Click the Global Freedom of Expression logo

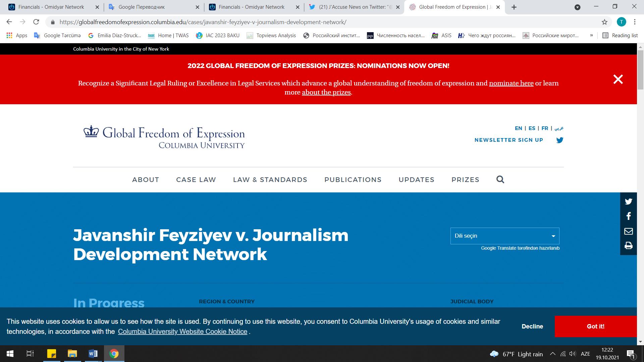[x=164, y=137]
